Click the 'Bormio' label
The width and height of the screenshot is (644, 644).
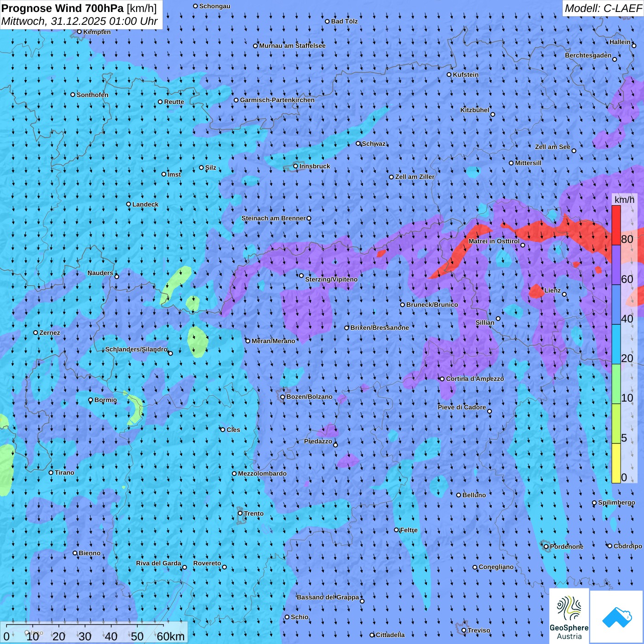click(x=105, y=400)
